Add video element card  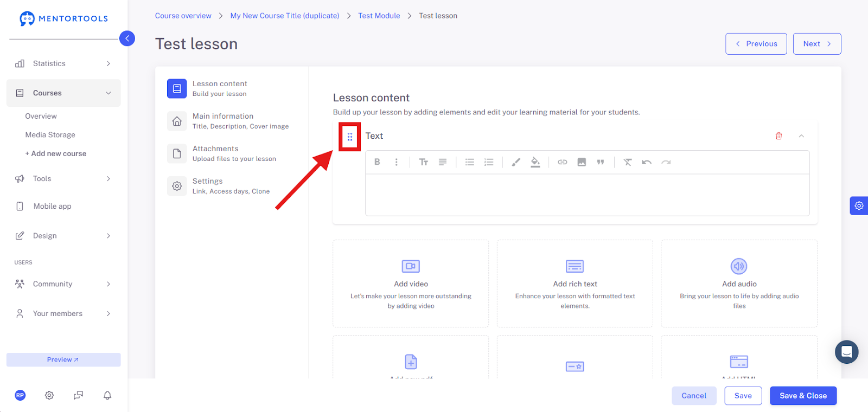(411, 284)
